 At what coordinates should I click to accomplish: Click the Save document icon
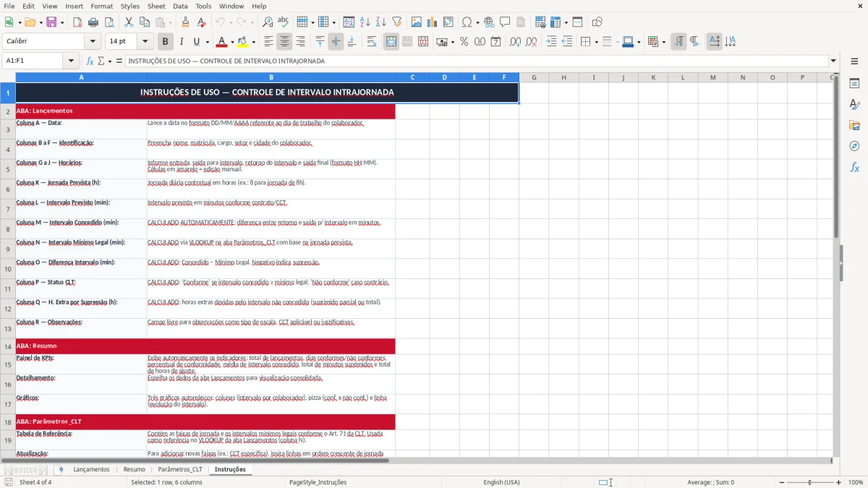pos(51,22)
